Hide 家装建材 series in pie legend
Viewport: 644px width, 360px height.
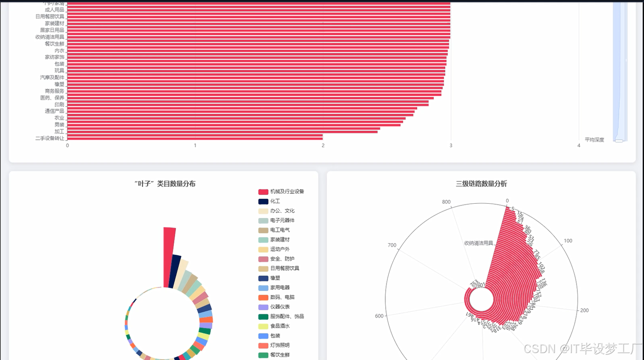tap(274, 240)
